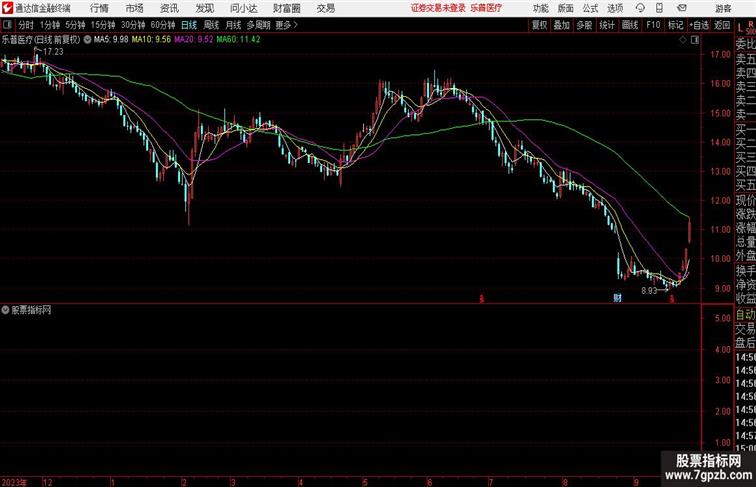The width and height of the screenshot is (756, 487).
Task: Click the 返回 back button
Action: point(722,25)
